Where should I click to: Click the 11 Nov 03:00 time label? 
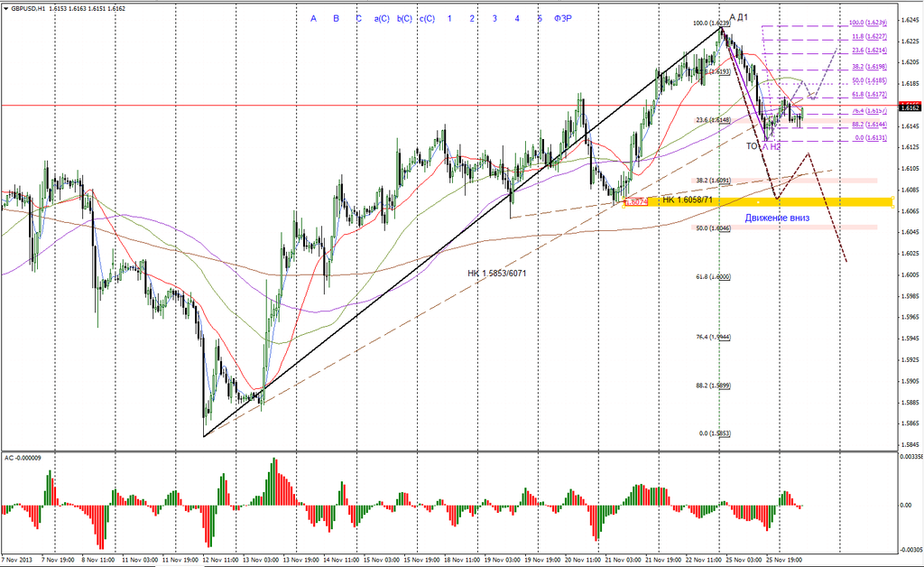click(138, 559)
